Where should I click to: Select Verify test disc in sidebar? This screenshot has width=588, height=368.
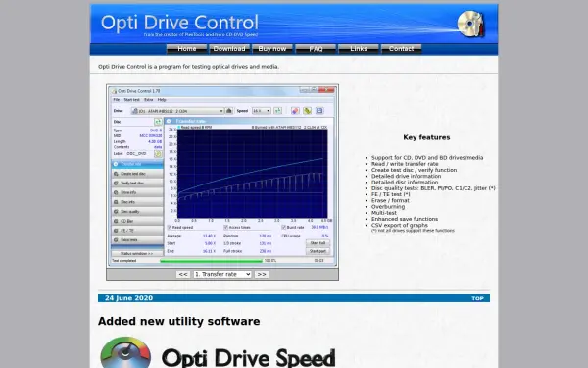click(137, 183)
